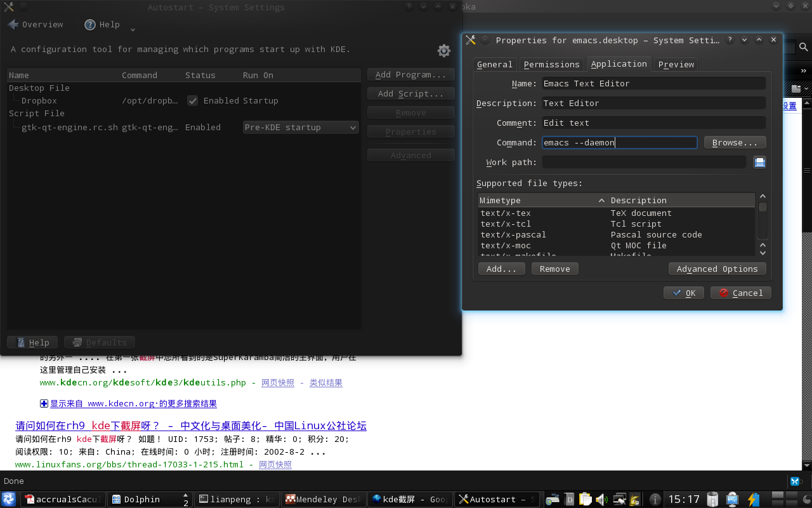Click the Autostart window wrench title icon
Image resolution: width=812 pixels, height=508 pixels.
[x=8, y=8]
